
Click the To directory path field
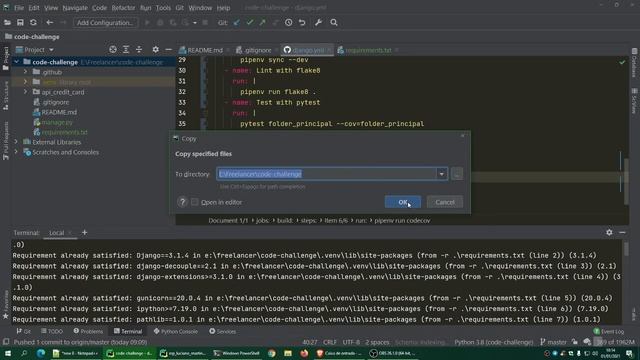tap(327, 174)
